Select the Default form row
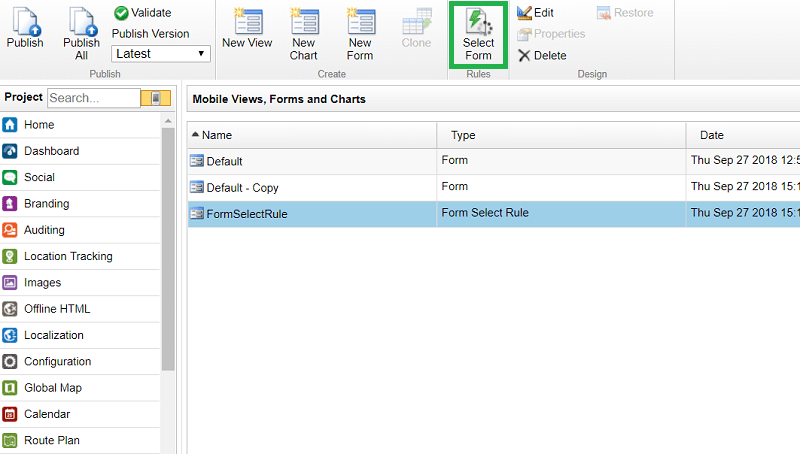 point(493,161)
